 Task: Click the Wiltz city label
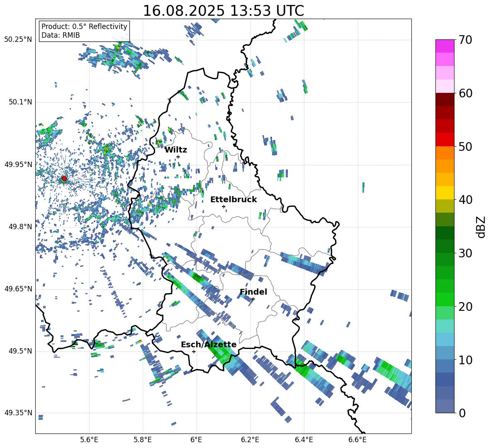[x=176, y=150]
